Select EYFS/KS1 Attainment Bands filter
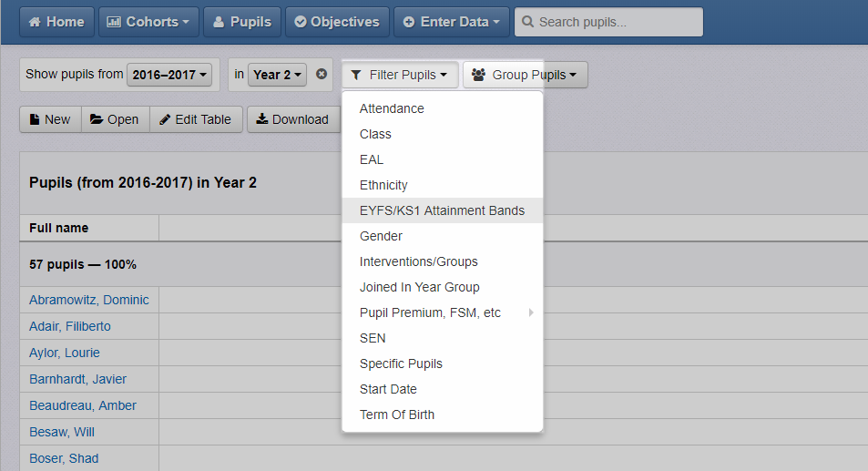This screenshot has height=471, width=868. [443, 210]
